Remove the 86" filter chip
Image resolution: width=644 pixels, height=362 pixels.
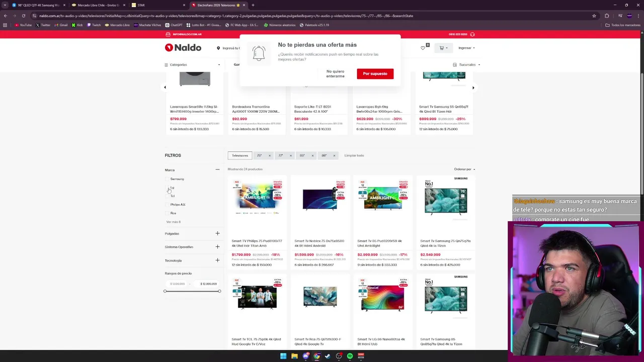(334, 155)
